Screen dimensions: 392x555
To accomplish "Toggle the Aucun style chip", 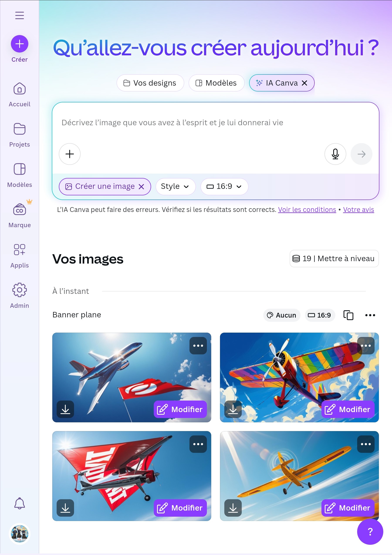I will click(282, 315).
